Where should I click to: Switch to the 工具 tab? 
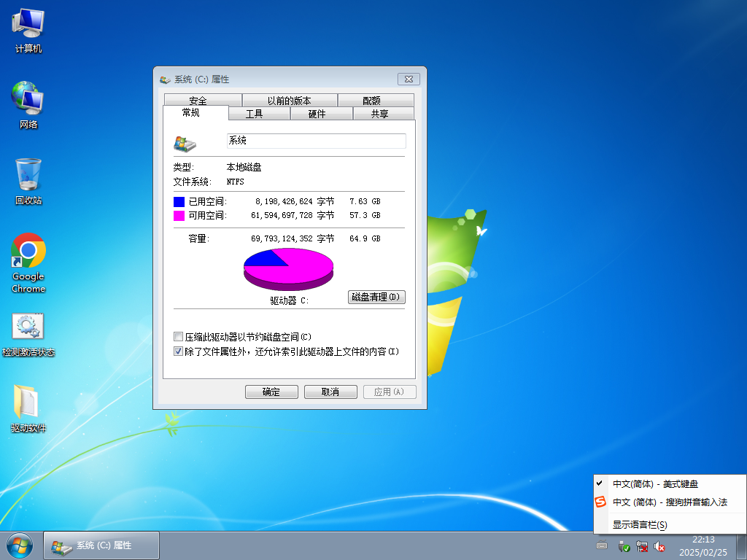(x=259, y=113)
